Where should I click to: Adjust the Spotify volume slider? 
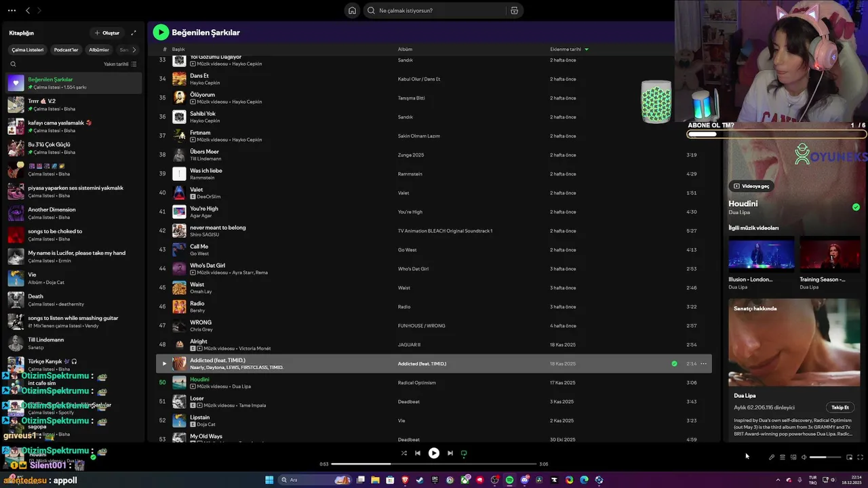(x=825, y=457)
